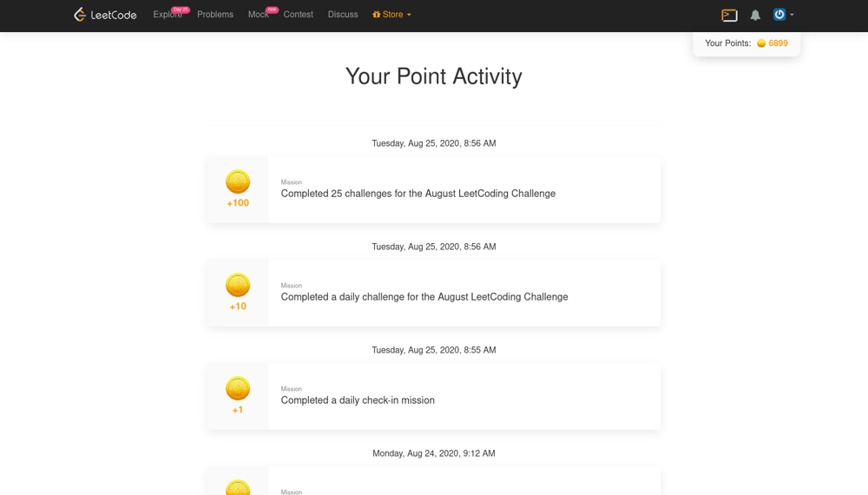
Task: Navigate to the Contest page
Action: (298, 15)
